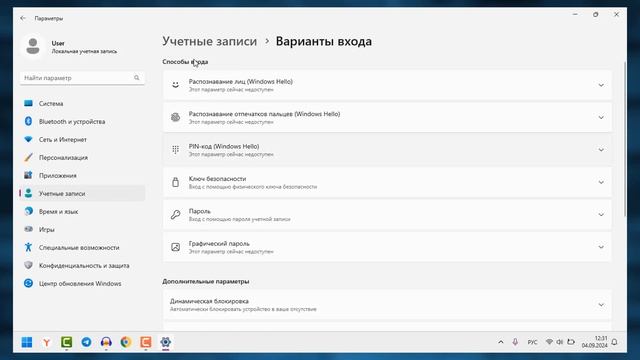
Task: Switch input language РУС indicator
Action: (x=532, y=342)
